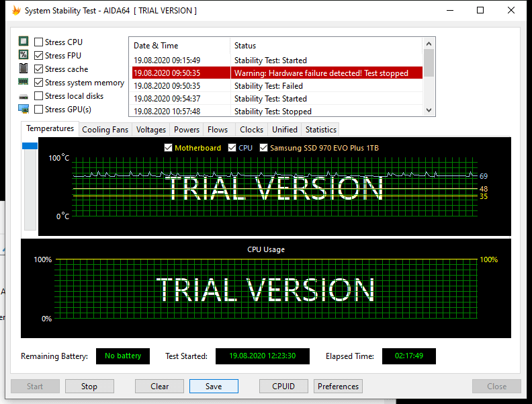
Task: Click the log list scrollbar thumb
Action: (429, 63)
